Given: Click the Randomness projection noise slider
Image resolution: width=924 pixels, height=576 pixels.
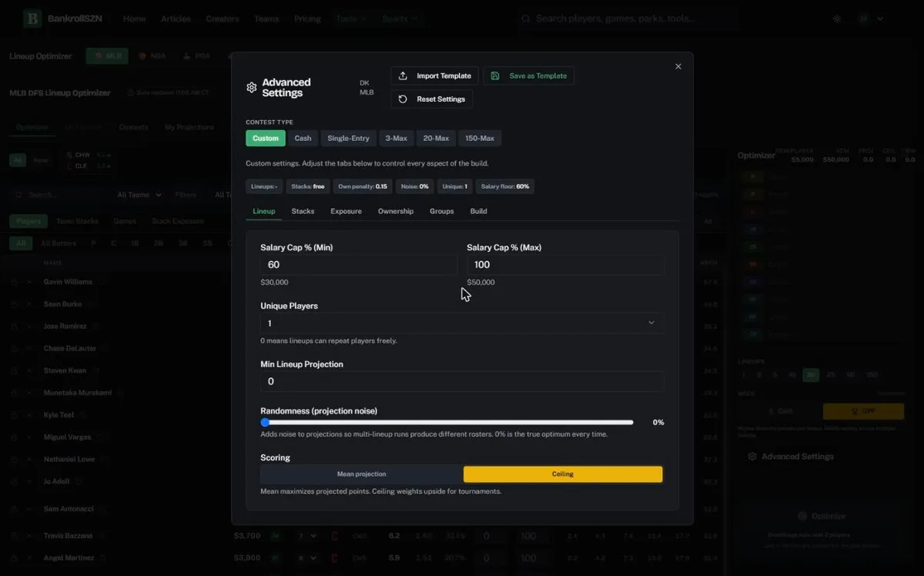Looking at the screenshot, I should [447, 422].
